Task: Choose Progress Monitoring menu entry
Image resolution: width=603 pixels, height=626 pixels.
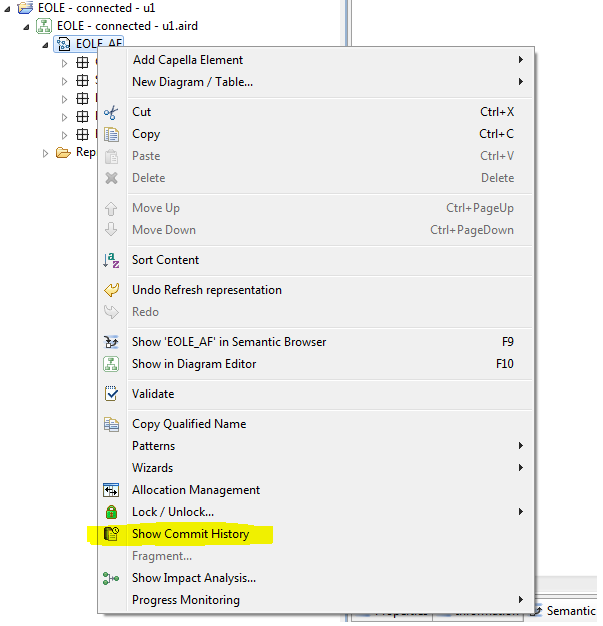Action: coord(186,600)
